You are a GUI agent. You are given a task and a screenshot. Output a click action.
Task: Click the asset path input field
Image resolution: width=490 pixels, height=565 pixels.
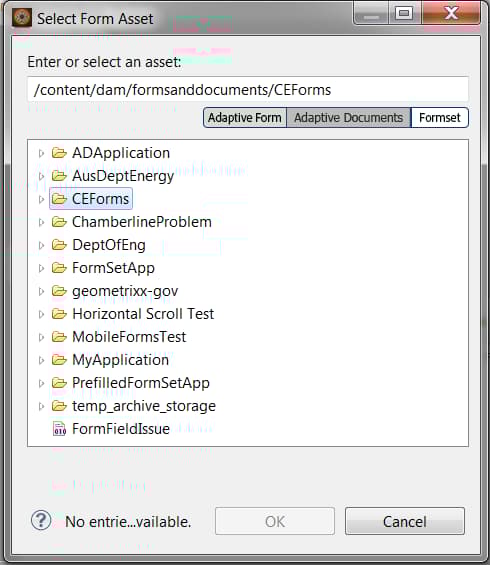(x=248, y=89)
